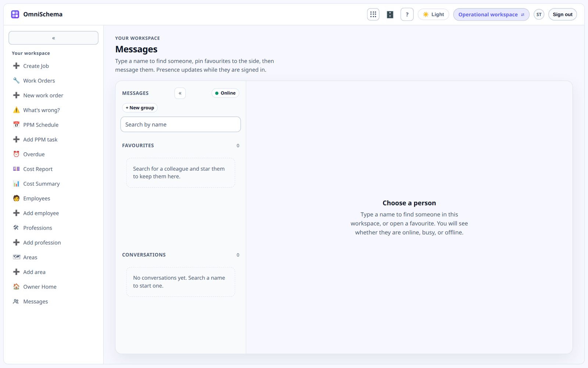
Task: Click the Conversations section heading
Action: pyautogui.click(x=144, y=255)
